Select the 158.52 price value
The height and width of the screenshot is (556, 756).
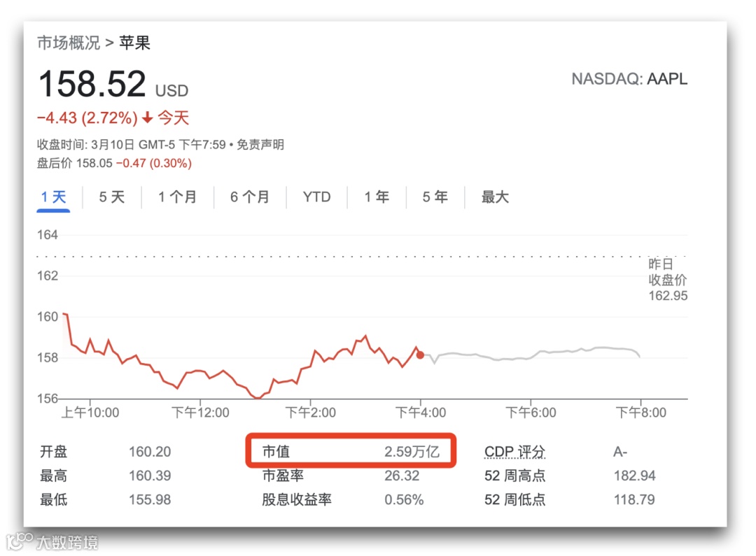point(92,84)
